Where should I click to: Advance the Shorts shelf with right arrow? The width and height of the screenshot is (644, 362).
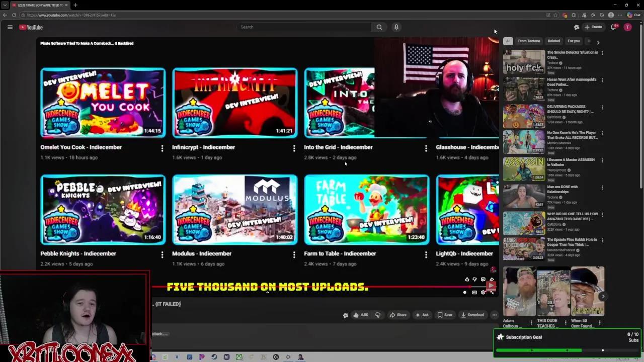(x=603, y=297)
